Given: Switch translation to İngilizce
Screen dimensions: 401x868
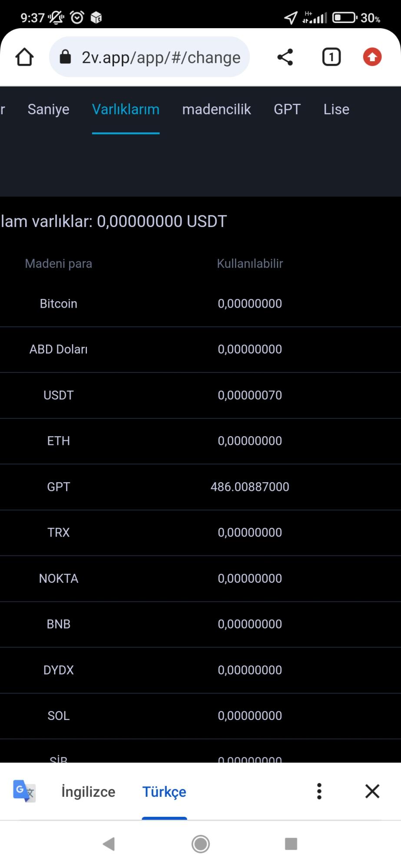Looking at the screenshot, I should click(x=88, y=792).
